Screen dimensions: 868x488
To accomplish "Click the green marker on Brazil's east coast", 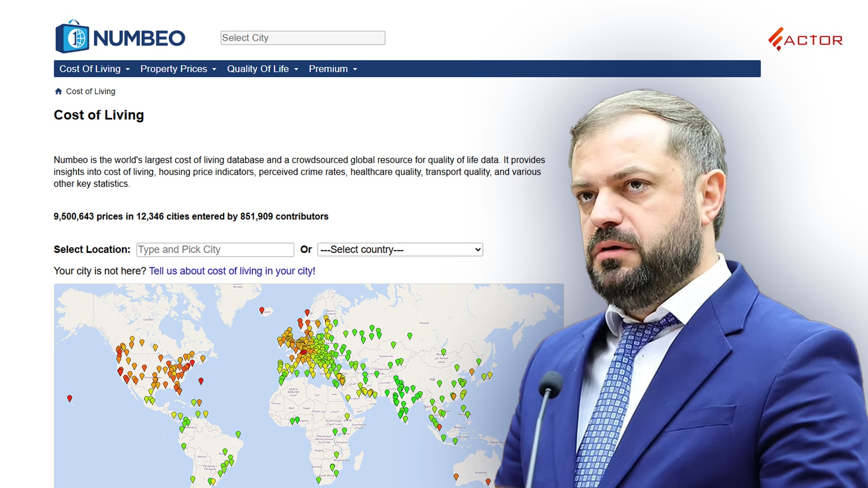I will 238,434.
